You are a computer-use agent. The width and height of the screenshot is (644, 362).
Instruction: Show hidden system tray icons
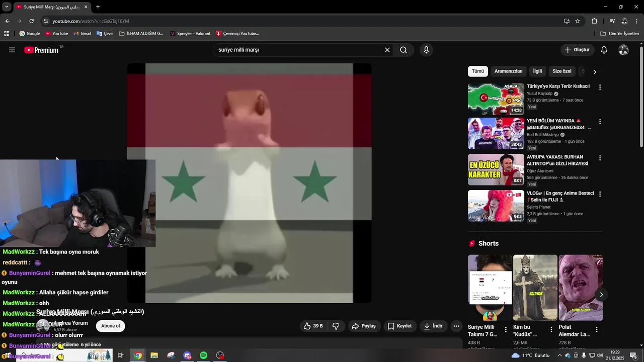559,355
